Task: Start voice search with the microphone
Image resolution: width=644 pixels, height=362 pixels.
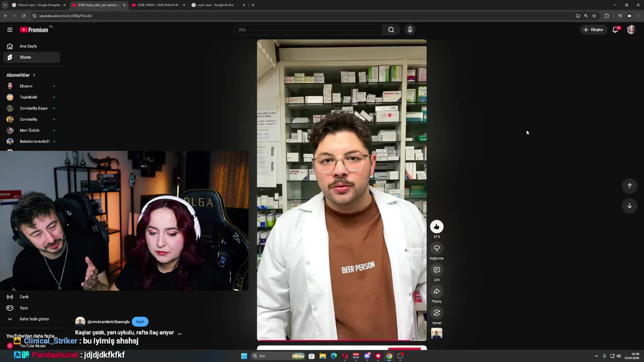Action: [410, 30]
